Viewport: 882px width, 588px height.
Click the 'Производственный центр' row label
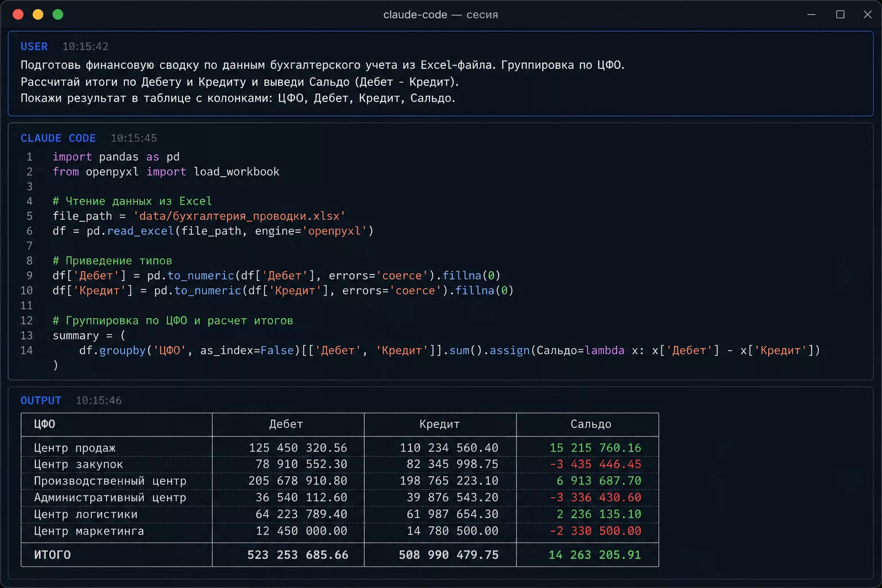point(110,481)
